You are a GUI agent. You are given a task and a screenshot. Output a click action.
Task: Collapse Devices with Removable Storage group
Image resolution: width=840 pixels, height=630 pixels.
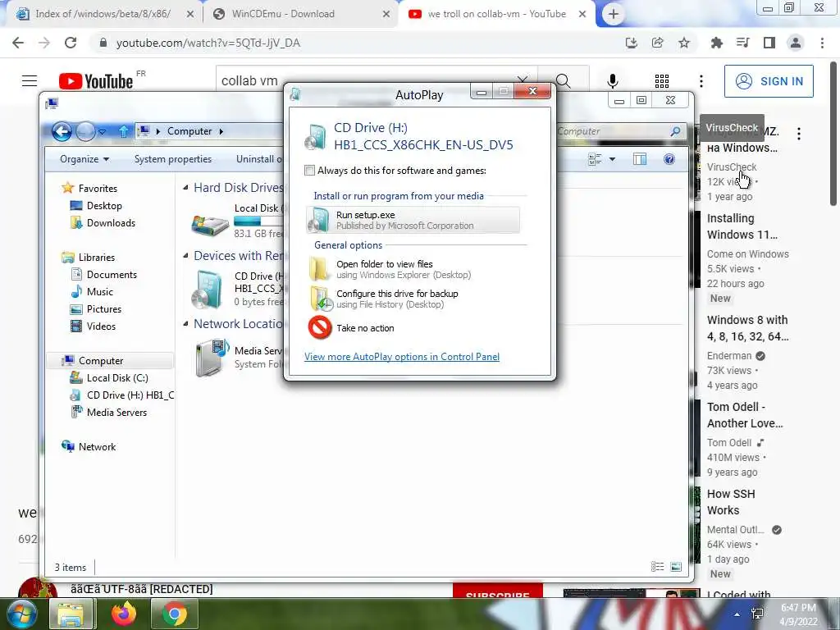point(186,256)
